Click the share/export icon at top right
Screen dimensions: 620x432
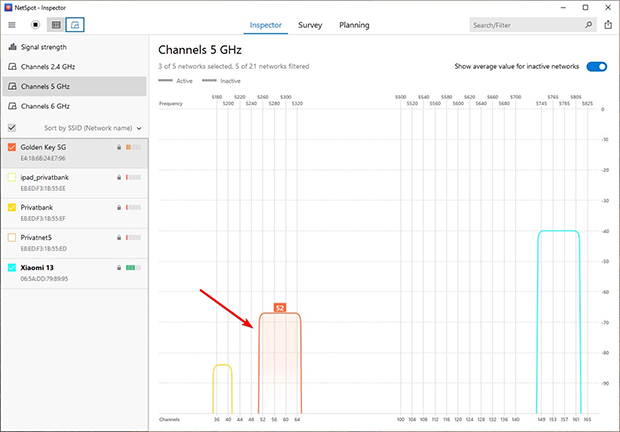pyautogui.click(x=608, y=25)
